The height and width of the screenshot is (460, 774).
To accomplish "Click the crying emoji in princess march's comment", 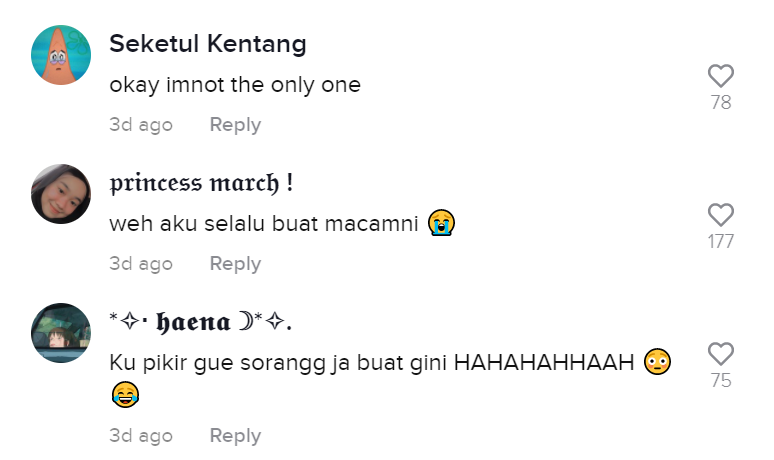I will [440, 223].
